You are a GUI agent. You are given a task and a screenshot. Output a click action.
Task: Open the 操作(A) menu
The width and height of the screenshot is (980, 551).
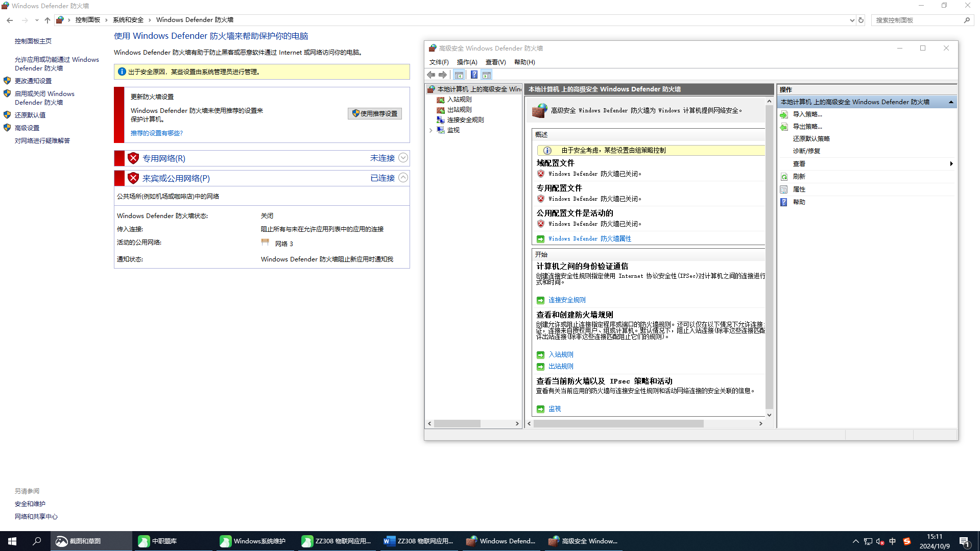[x=467, y=62]
